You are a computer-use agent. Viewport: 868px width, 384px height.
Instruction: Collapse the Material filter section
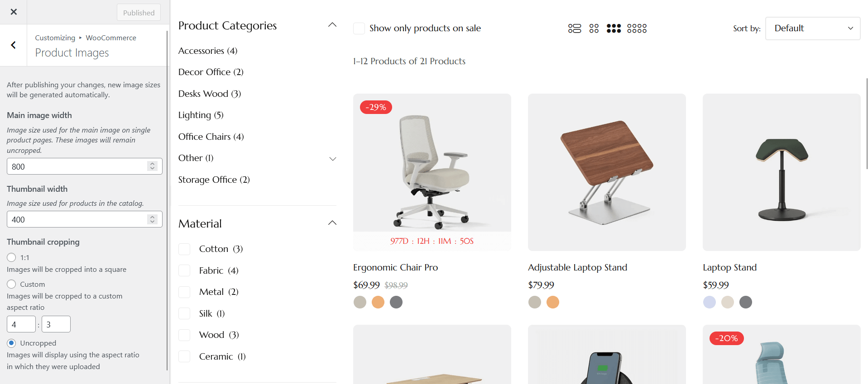(332, 223)
